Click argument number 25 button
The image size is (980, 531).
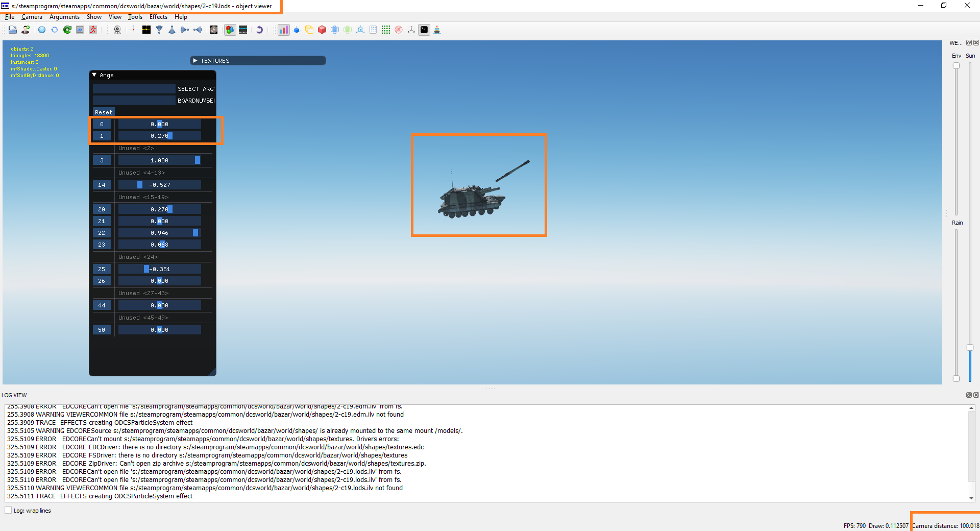102,269
